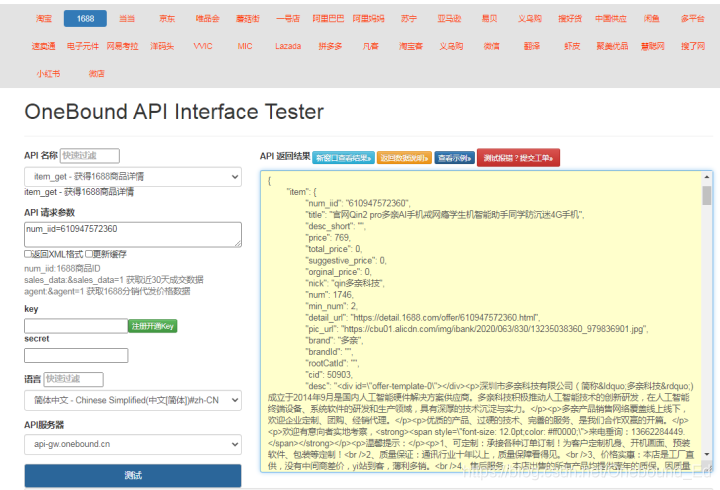This screenshot has height=490, width=720.
Task: Select the Lazada tab
Action: pos(288,46)
